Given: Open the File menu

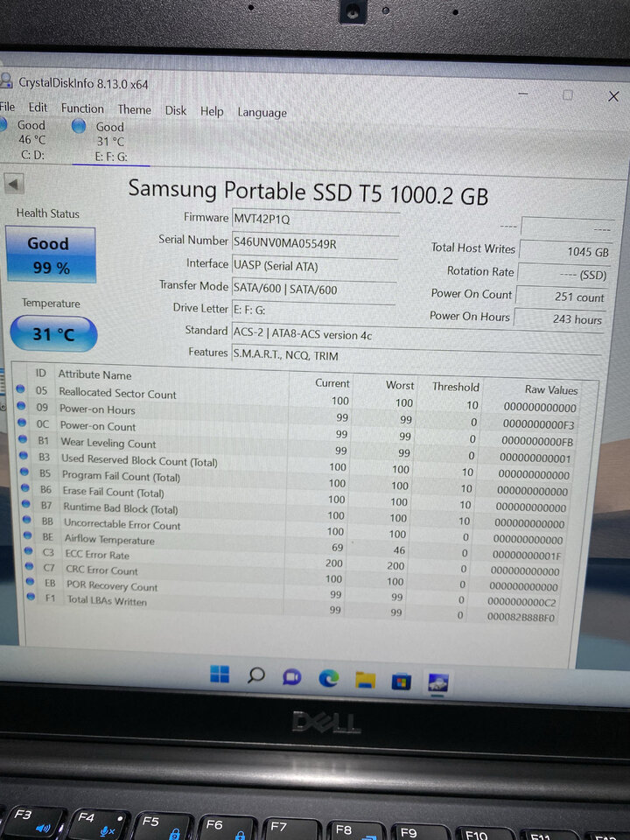Looking at the screenshot, I should [x=8, y=107].
